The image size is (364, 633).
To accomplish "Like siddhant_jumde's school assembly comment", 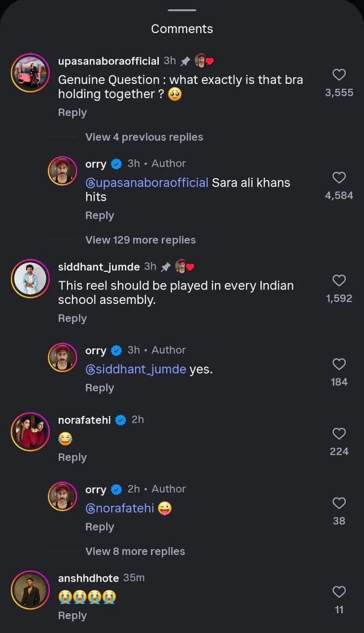I will [339, 281].
